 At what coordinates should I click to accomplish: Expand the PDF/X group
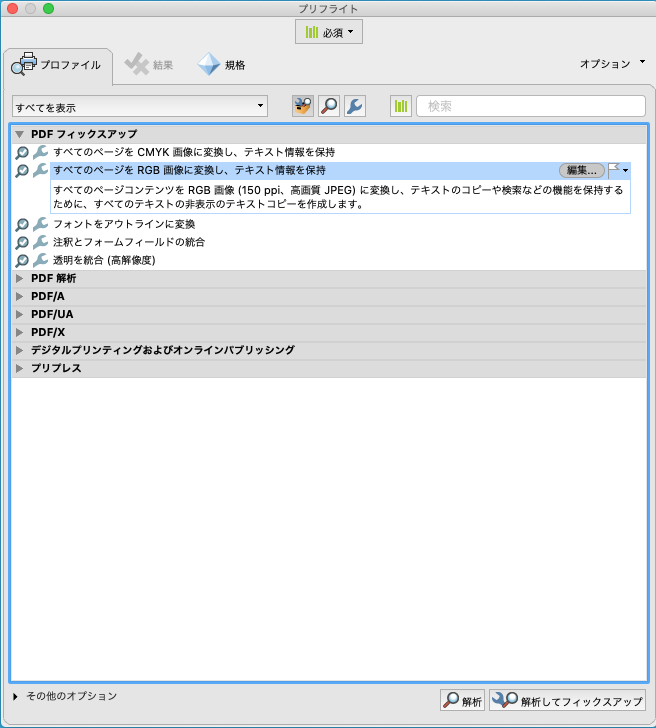(x=19, y=332)
